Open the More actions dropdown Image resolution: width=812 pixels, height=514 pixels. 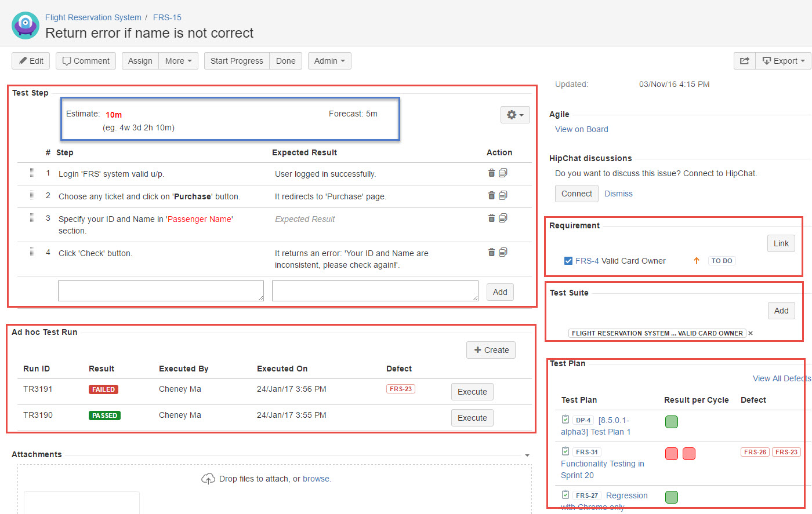(x=178, y=61)
